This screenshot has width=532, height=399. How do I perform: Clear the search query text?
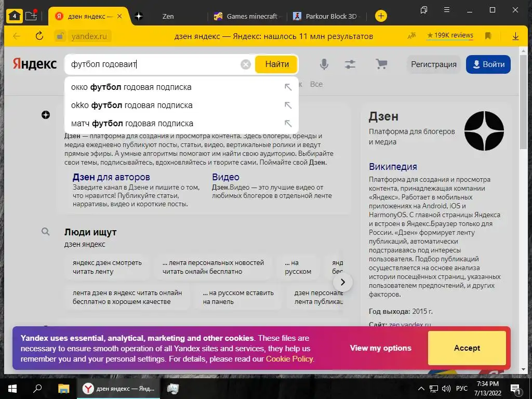click(246, 64)
